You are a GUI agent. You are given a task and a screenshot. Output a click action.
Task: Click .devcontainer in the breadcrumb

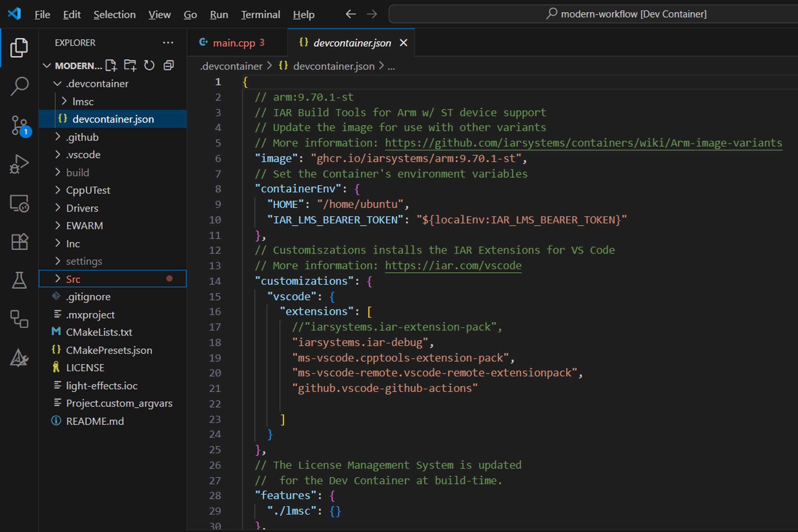pos(231,66)
